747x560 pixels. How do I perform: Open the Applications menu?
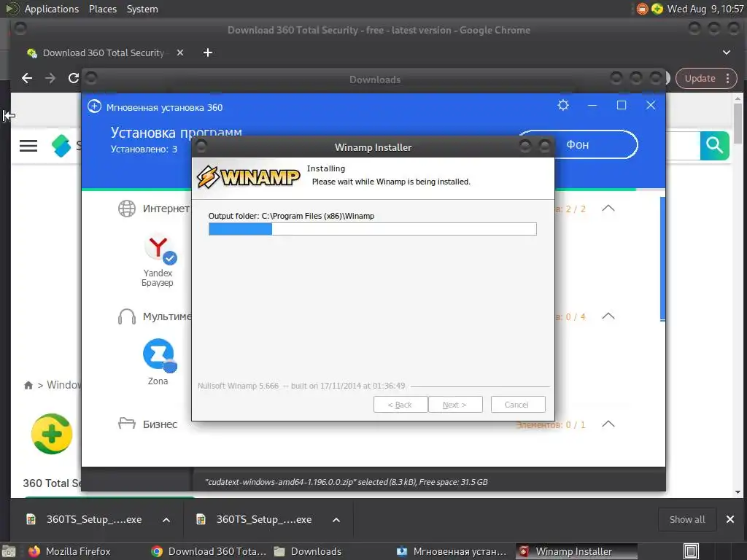52,9
